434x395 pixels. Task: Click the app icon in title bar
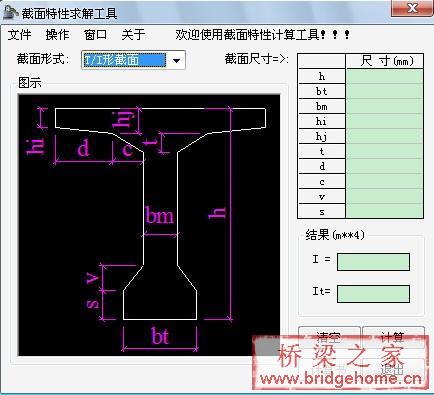pyautogui.click(x=10, y=13)
